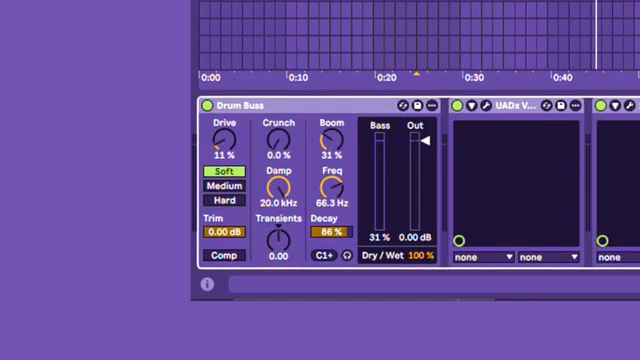Screen dimensions: 640x360
Task: Select the Soft drive type
Action: [224, 171]
